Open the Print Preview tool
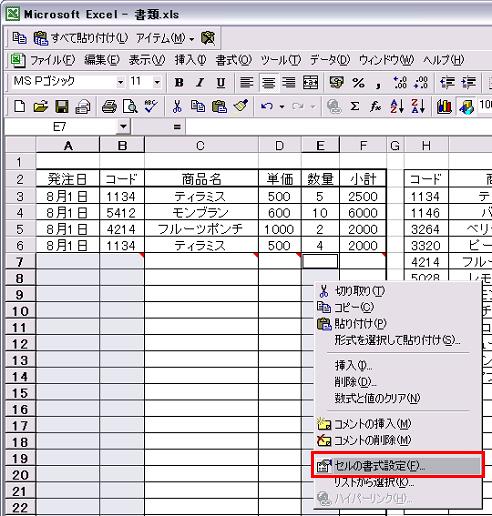Viewport: 492px width, 516px height. coord(130,107)
